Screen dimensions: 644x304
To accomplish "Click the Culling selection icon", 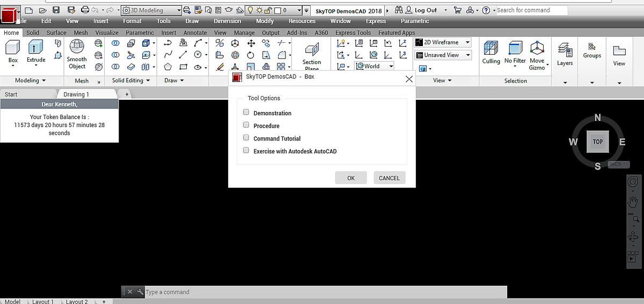I will [491, 48].
